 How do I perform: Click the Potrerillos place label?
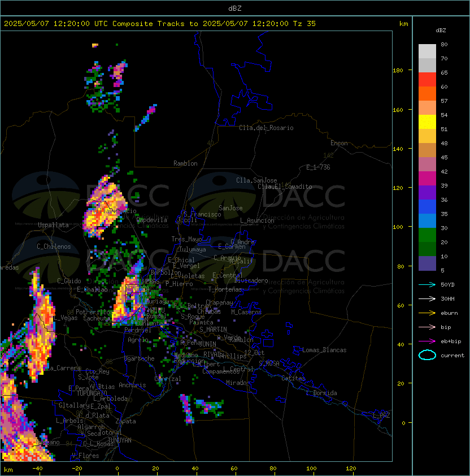coord(94,312)
